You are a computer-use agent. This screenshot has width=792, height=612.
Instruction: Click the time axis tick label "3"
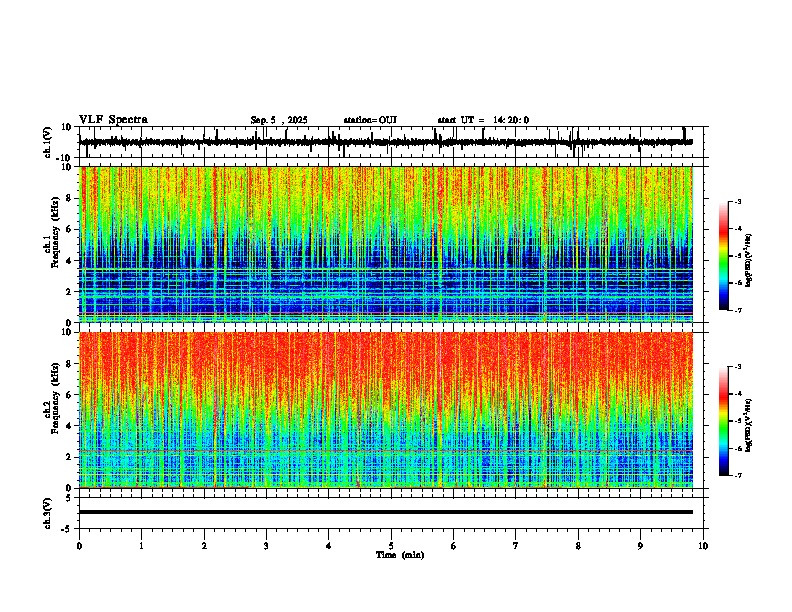tap(266, 546)
